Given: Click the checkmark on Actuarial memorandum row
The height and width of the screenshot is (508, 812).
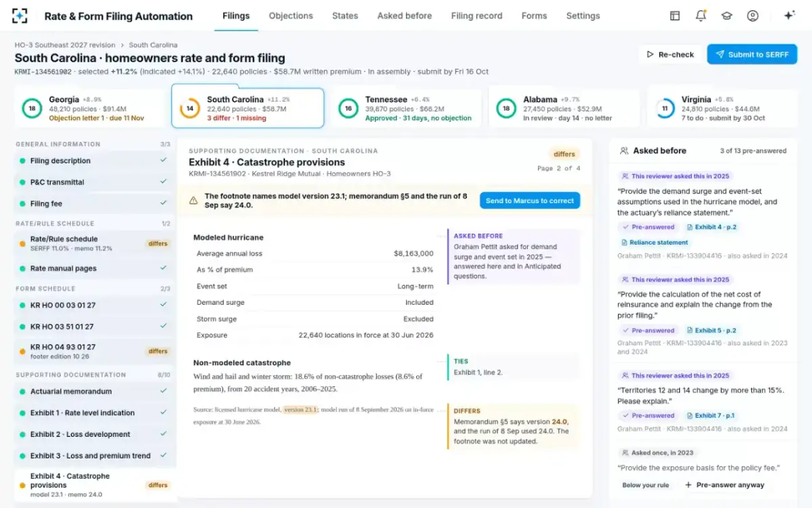Looking at the screenshot, I should pos(163,391).
